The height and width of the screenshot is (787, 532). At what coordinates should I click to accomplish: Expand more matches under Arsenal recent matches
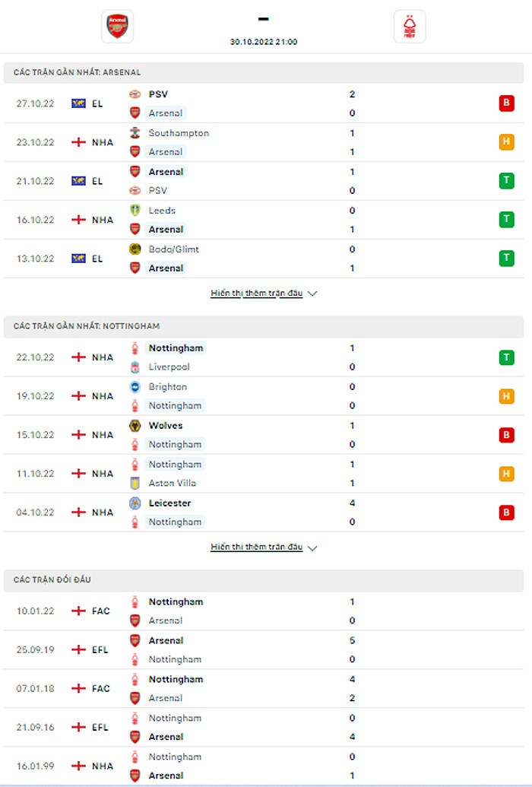tap(263, 294)
